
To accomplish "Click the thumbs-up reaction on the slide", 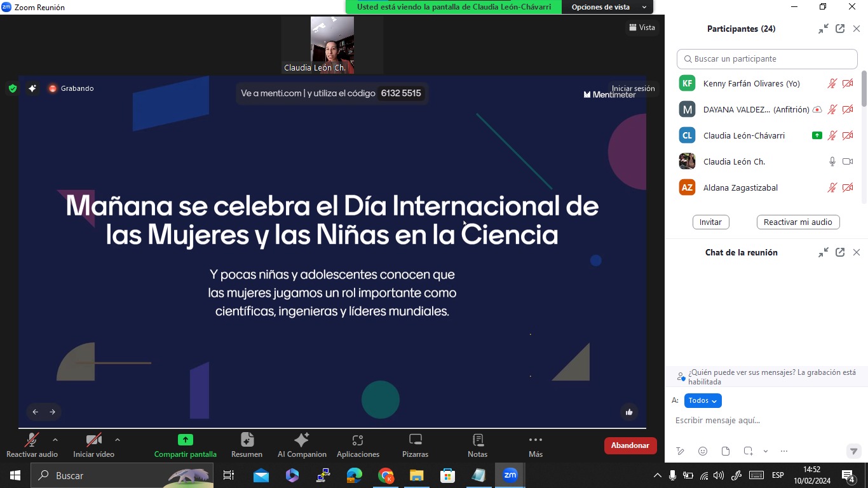I will (x=629, y=412).
